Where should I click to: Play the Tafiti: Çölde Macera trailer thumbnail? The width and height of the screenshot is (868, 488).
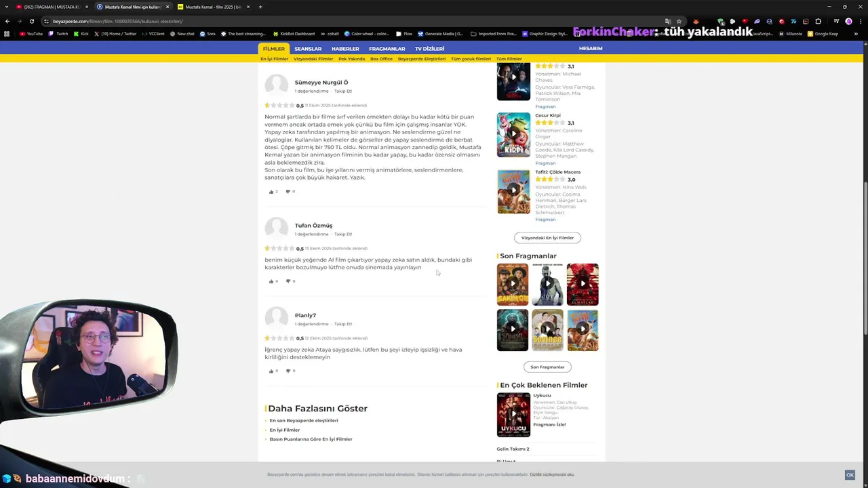(513, 192)
